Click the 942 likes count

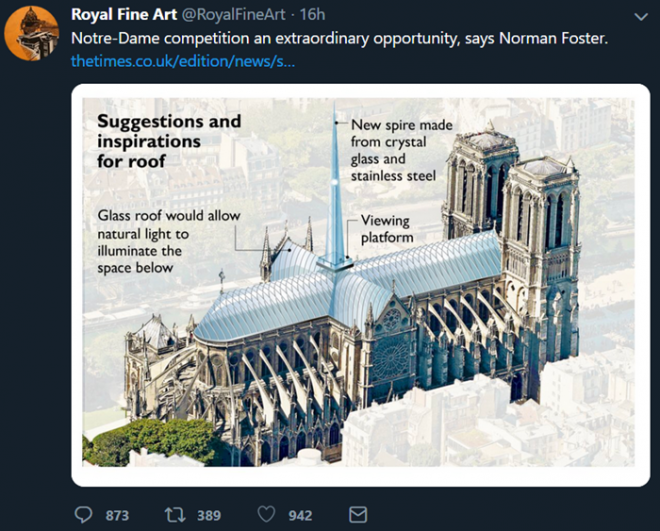(300, 515)
